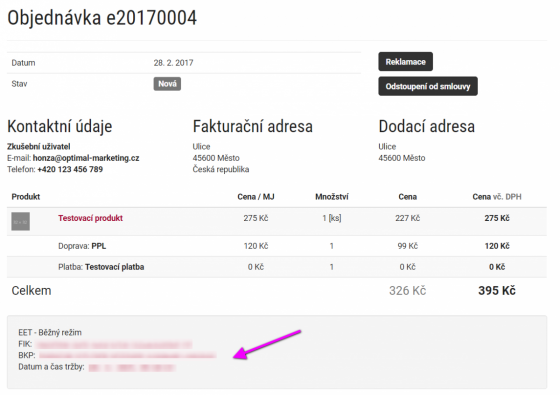
Task: Click 45600 Město under Fakturační adresa
Action: click(x=216, y=158)
